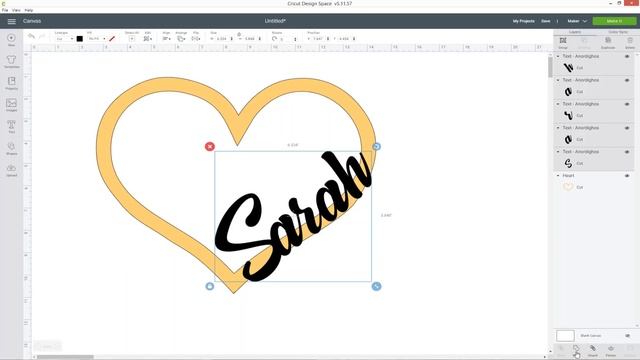
Task: Select the Heart layer thumbnail
Action: 568,187
